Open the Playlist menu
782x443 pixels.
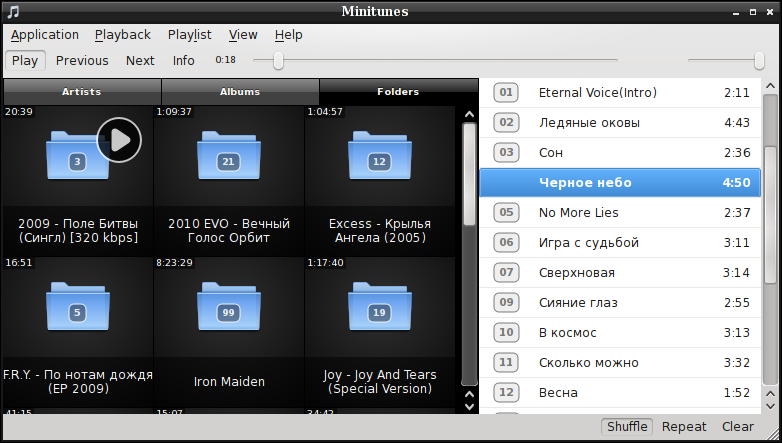tap(190, 35)
